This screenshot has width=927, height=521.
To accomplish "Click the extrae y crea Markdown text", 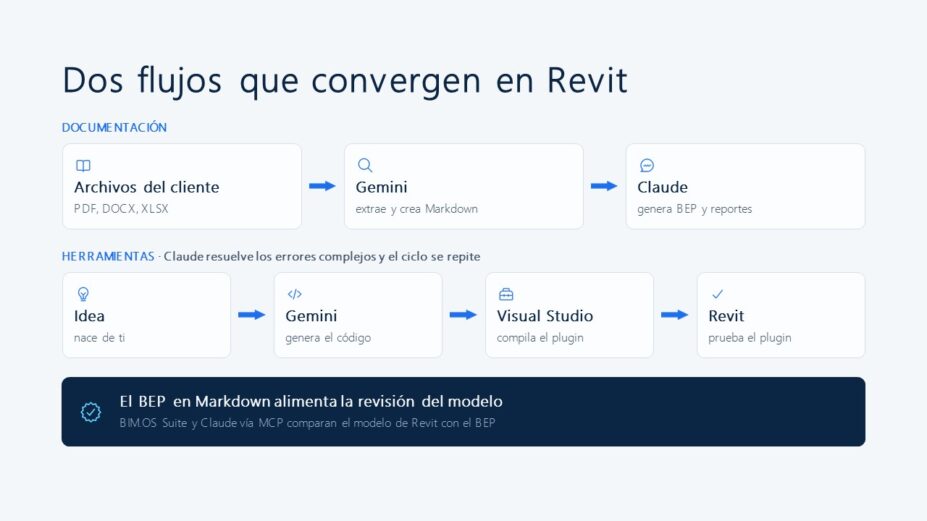I will [x=417, y=209].
